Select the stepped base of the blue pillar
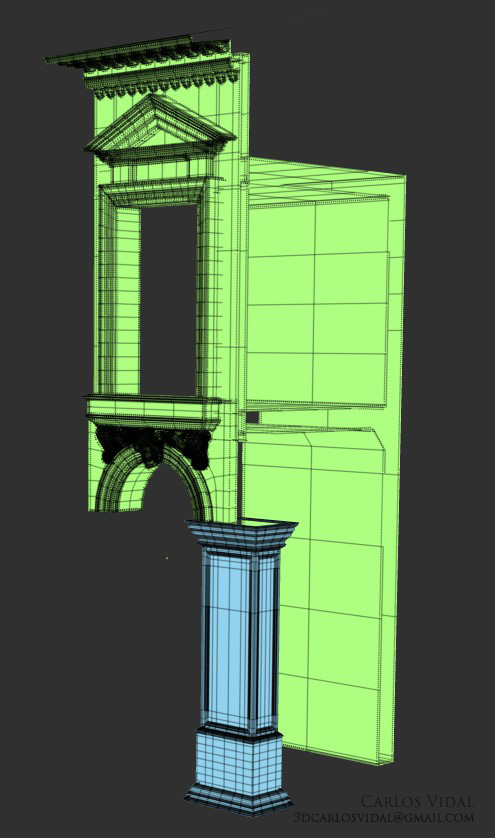495x838 pixels. tap(239, 799)
